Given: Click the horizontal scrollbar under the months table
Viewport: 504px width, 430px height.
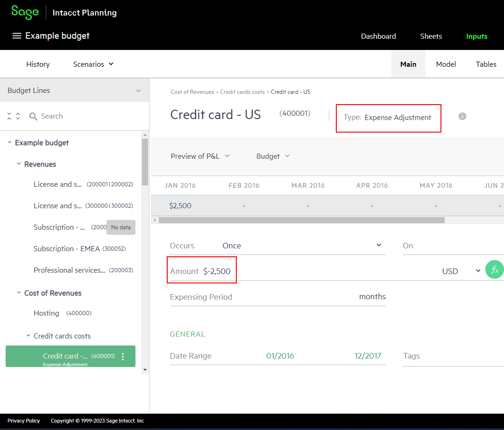Looking at the screenshot, I should click(x=301, y=220).
